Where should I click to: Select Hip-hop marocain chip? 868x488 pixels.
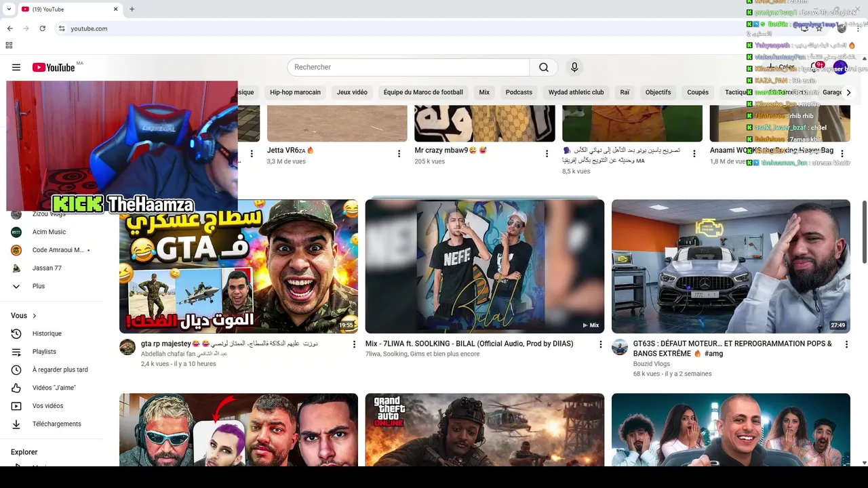point(295,92)
